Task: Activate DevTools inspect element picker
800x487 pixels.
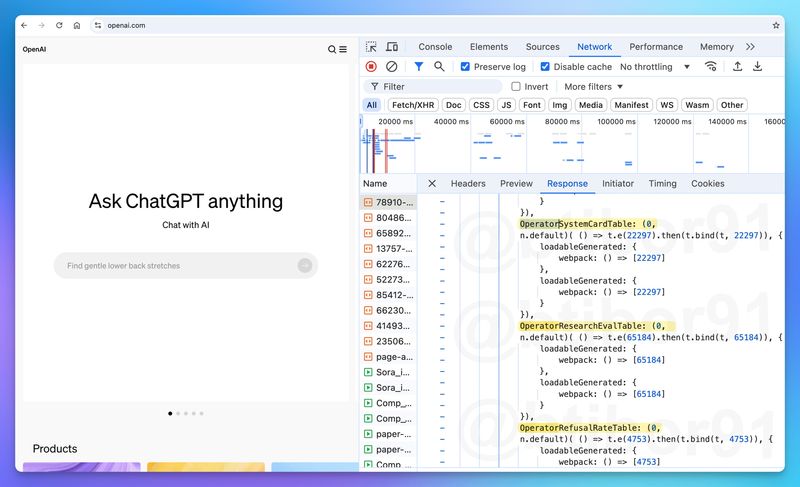Action: pos(371,47)
